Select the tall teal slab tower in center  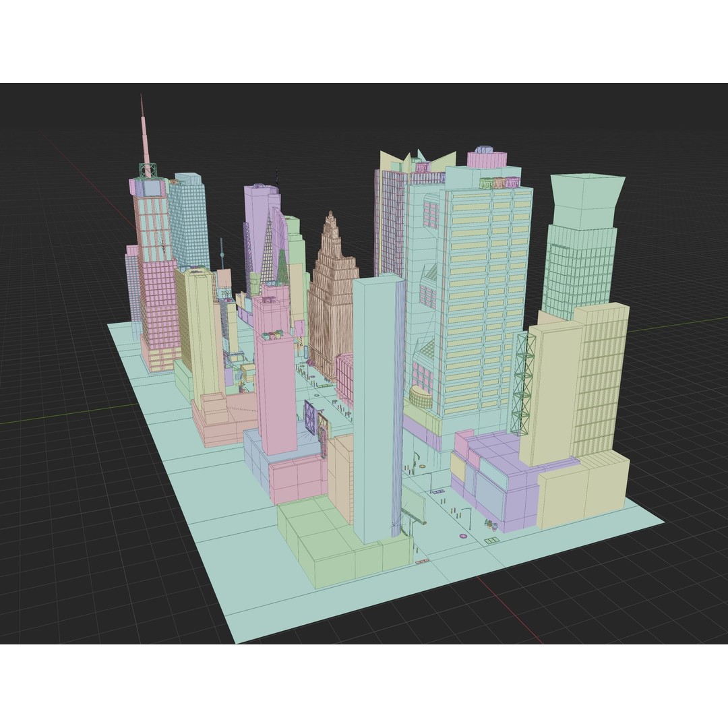[378, 408]
